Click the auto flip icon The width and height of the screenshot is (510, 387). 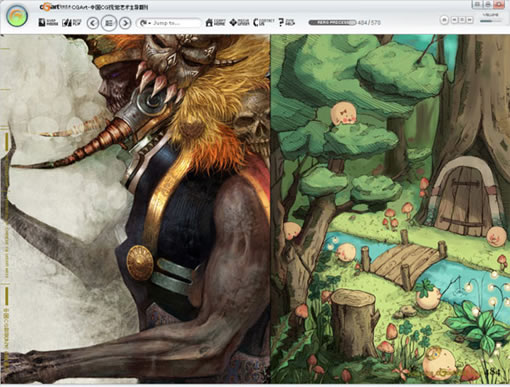tap(72, 22)
